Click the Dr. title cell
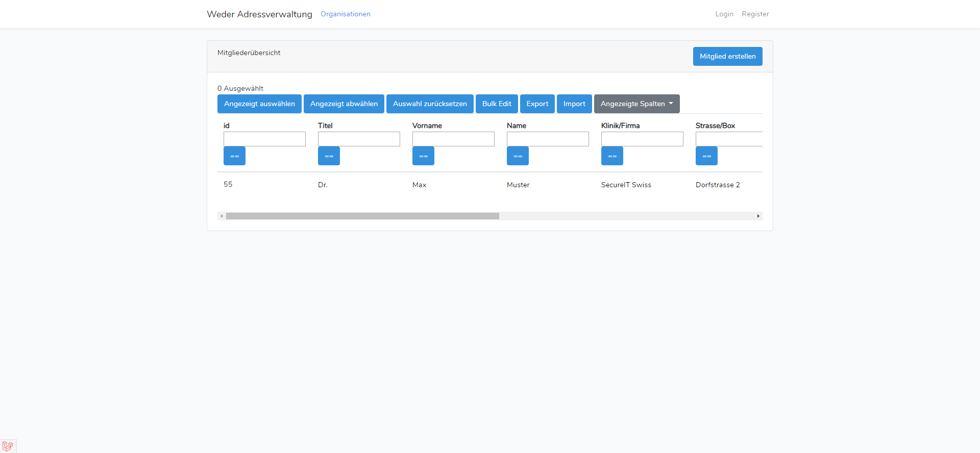This screenshot has height=453, width=980. point(323,185)
